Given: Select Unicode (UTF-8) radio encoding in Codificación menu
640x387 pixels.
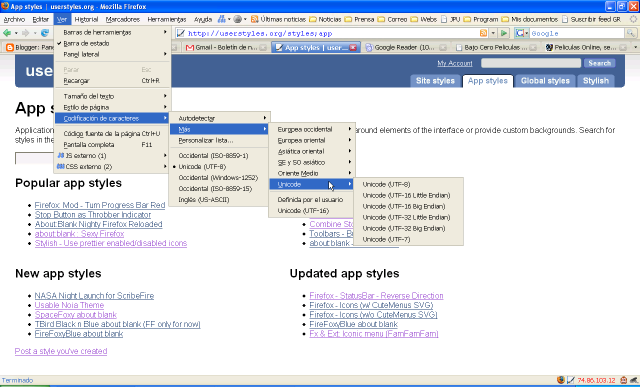Looking at the screenshot, I should click(219, 167).
